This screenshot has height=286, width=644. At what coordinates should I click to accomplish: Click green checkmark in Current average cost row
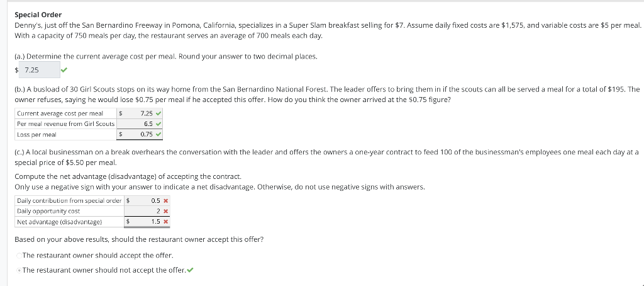[158, 113]
